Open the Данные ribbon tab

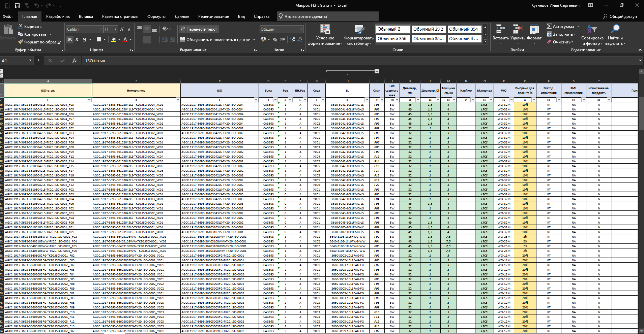(x=182, y=16)
